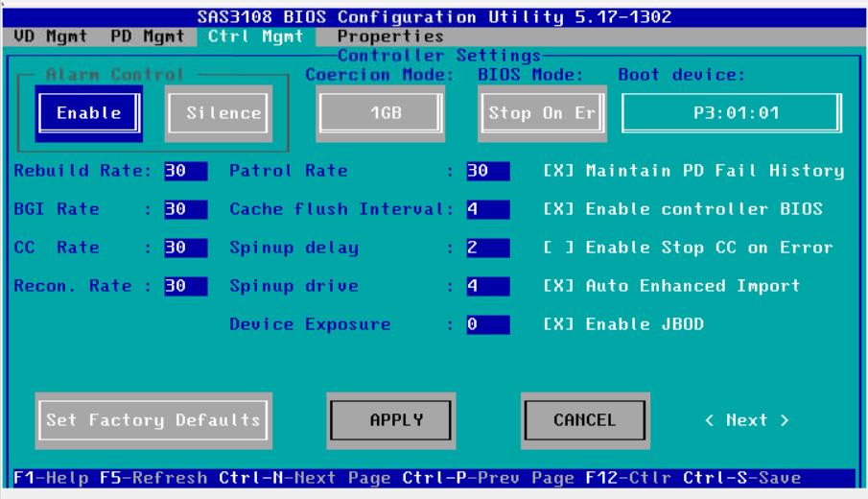Go to the Properties tab
Screen dimensions: 868x499
[x=390, y=36]
